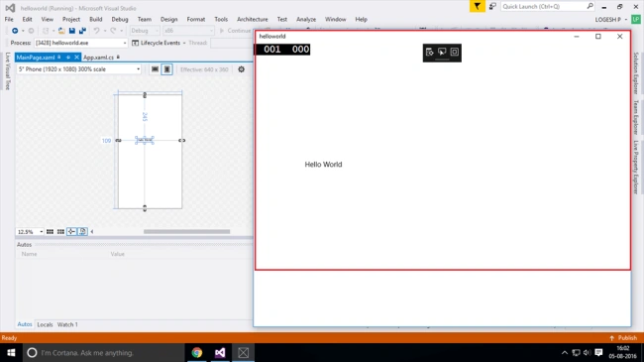
Task: Click the Quick Launch search field
Action: [x=548, y=6]
